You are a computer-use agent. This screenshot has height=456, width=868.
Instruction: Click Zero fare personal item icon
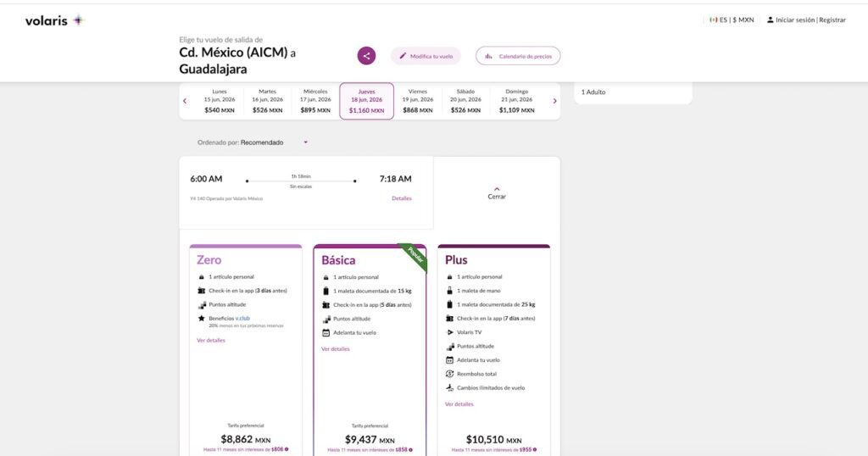tap(202, 276)
